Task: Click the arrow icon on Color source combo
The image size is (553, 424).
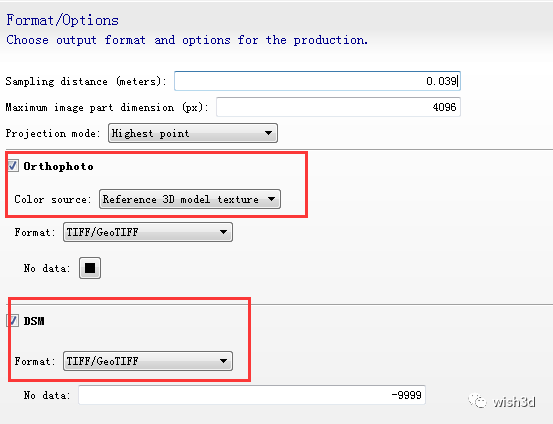Action: coord(271,199)
